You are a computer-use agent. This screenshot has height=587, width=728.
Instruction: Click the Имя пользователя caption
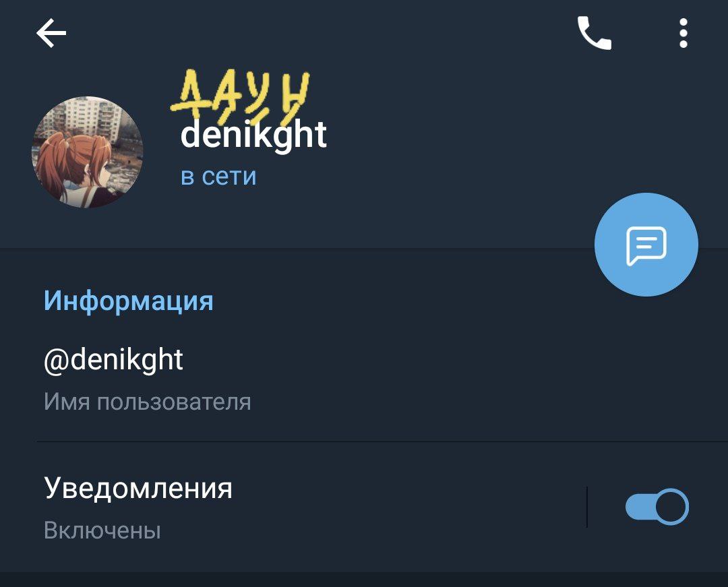[x=147, y=402]
